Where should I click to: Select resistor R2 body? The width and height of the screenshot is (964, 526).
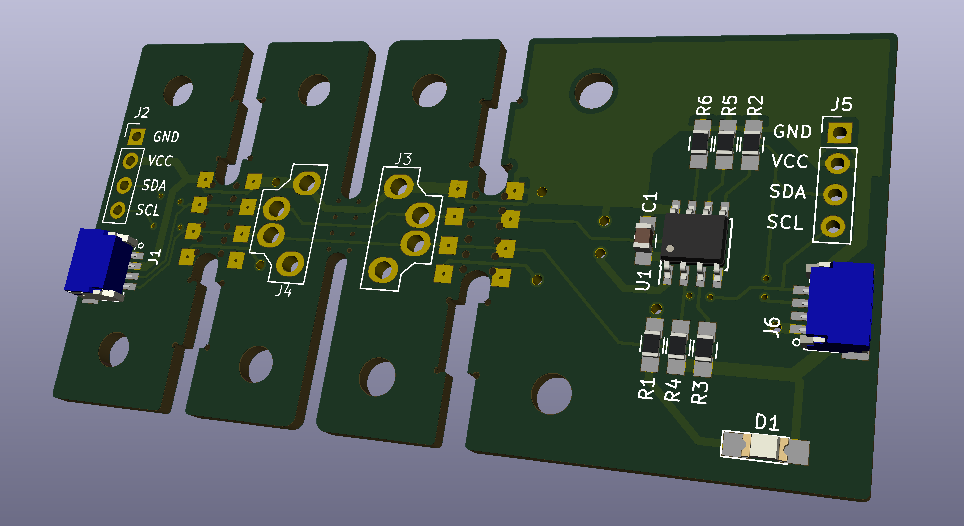[x=751, y=144]
